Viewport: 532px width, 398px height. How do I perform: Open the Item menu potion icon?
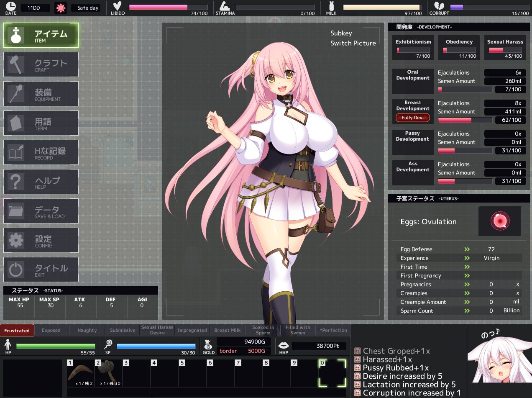click(16, 35)
